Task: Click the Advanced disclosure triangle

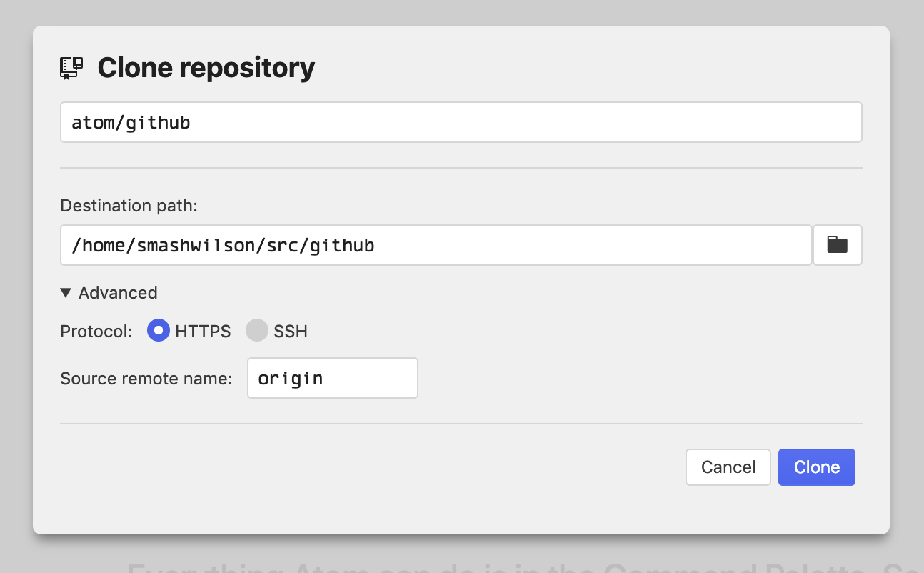Action: tap(65, 292)
